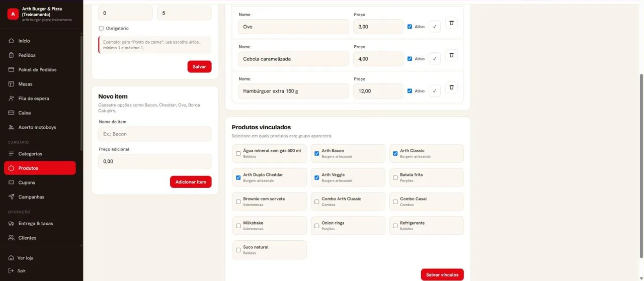
Task: Uncheck the Arth Duplo Cheddar product
Action: (x=238, y=178)
